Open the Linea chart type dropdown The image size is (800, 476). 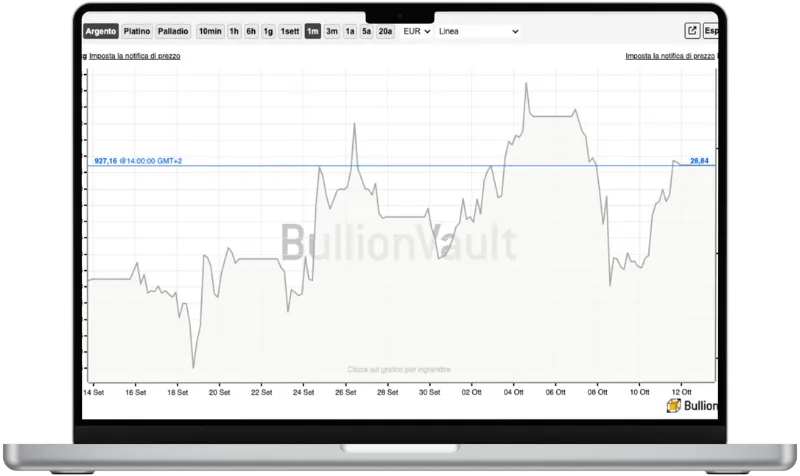tap(478, 31)
